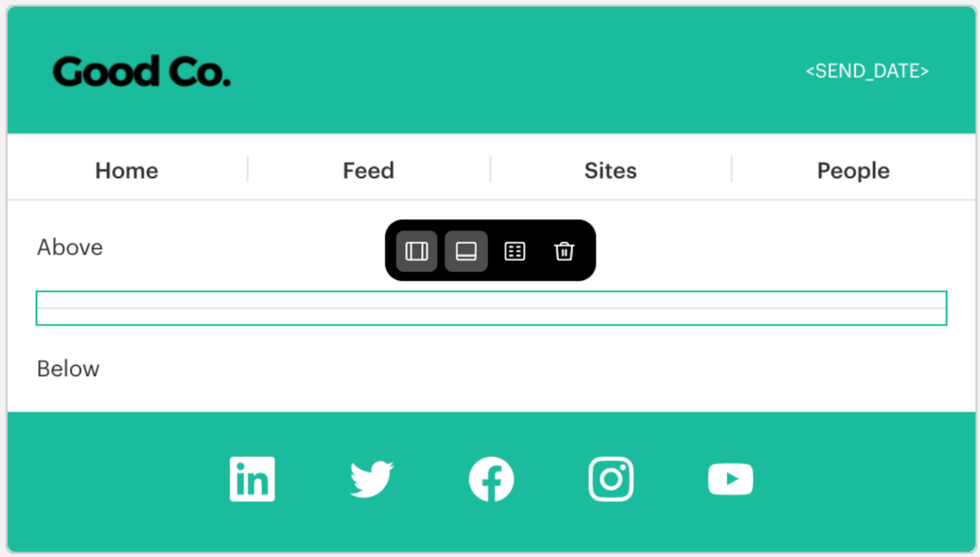Viewport: 980px width, 557px height.
Task: Open the Instagram camera icon
Action: tap(611, 479)
